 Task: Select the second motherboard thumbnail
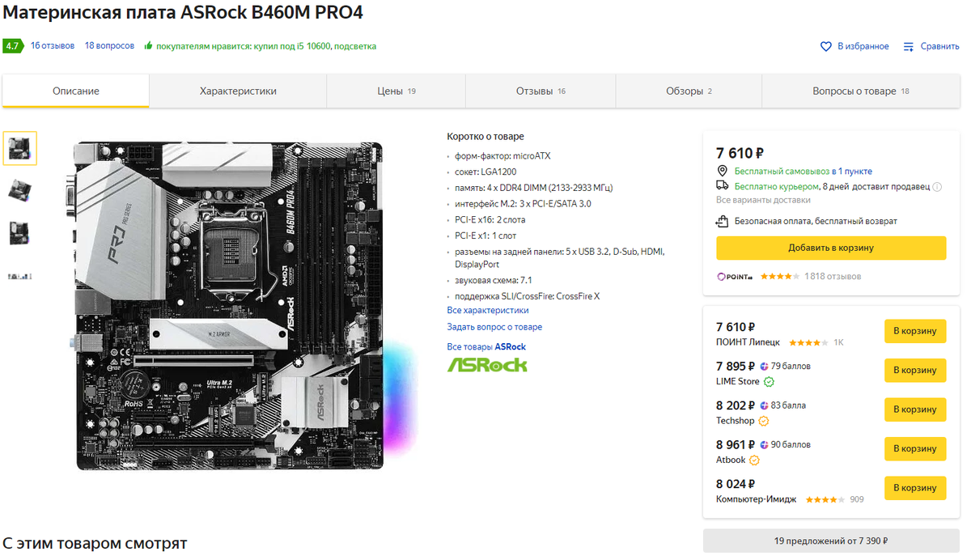pos(19,189)
